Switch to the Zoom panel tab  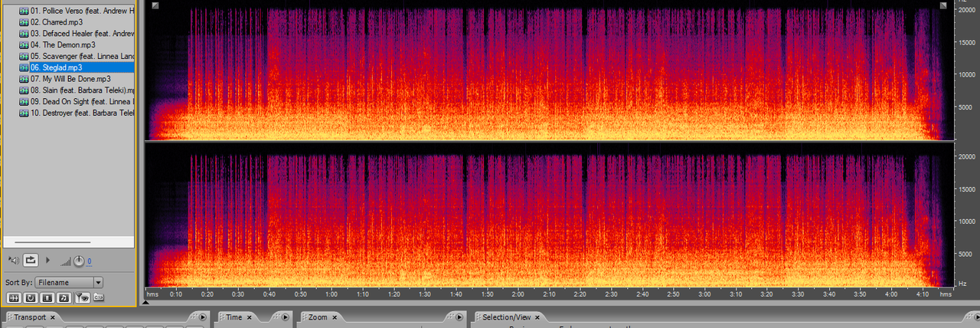(318, 317)
